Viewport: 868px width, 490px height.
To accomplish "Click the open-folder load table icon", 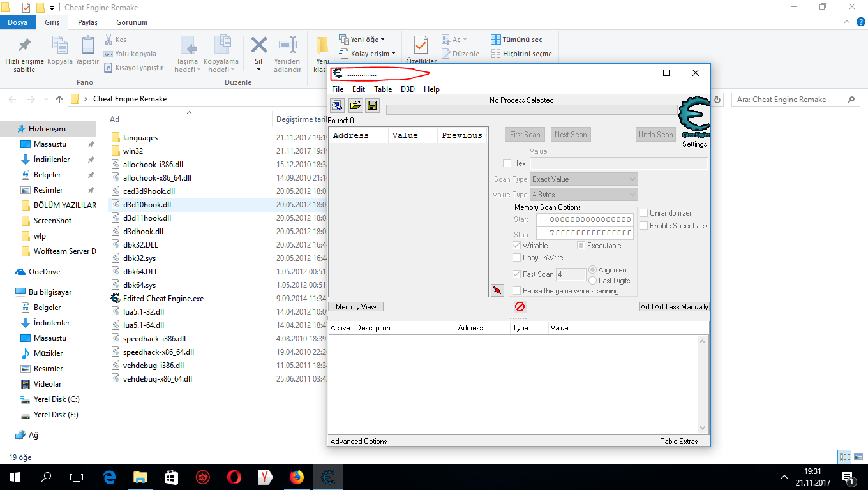I will (355, 105).
